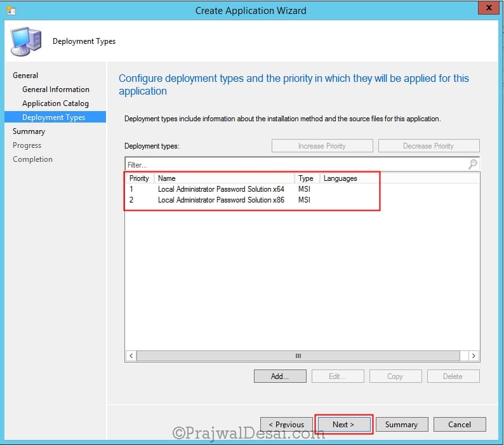Click the filter search magnifier icon

tap(473, 164)
